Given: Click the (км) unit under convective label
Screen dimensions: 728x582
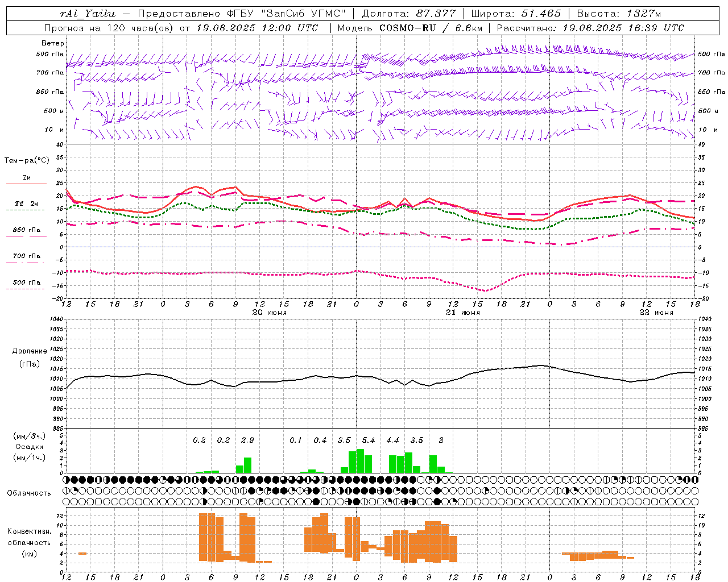Looking at the screenshot, I should pyautogui.click(x=29, y=554).
